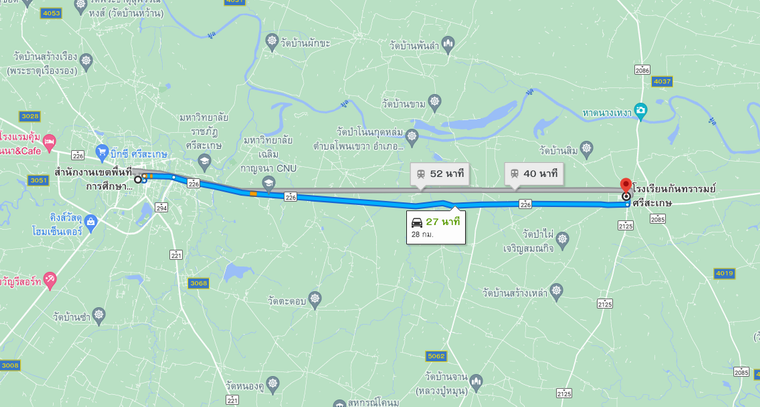Open the วัดบ้านขาม temple marker

[x=435, y=103]
